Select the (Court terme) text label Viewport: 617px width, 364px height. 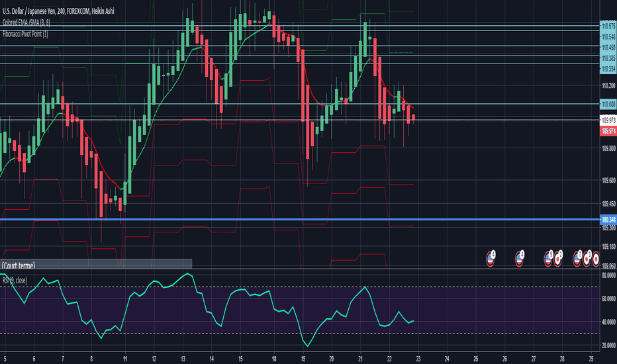[x=18, y=265]
